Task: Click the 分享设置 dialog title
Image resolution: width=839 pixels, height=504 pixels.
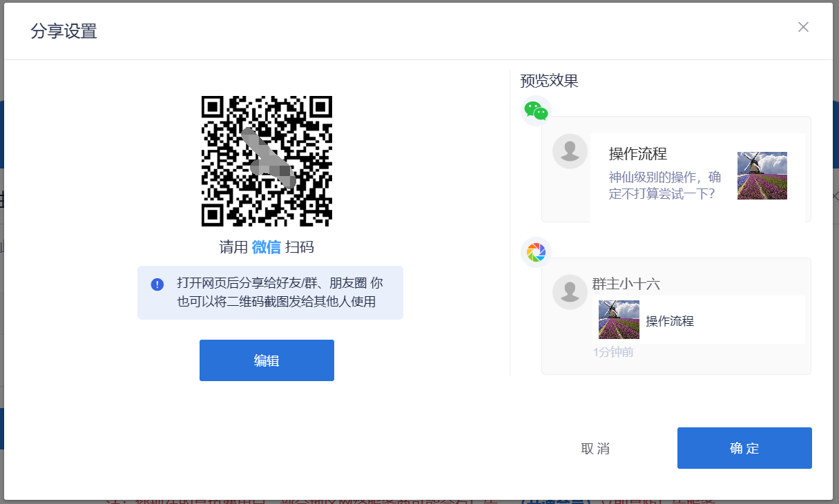Action: 64,31
